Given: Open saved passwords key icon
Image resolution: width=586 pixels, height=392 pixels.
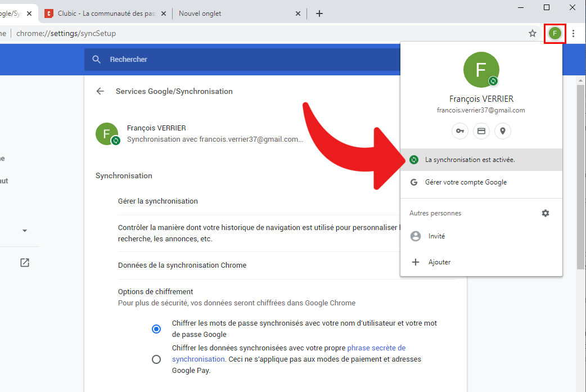Looking at the screenshot, I should coord(459,131).
